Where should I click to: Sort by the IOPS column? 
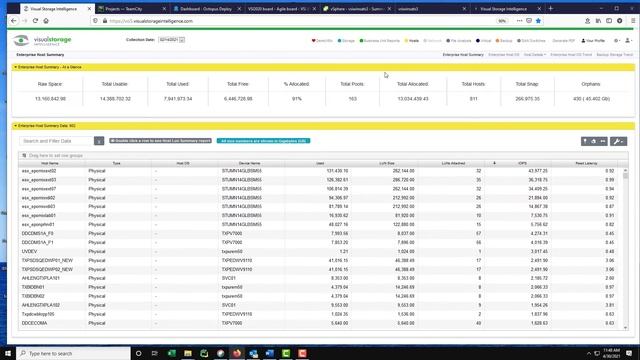[522, 163]
